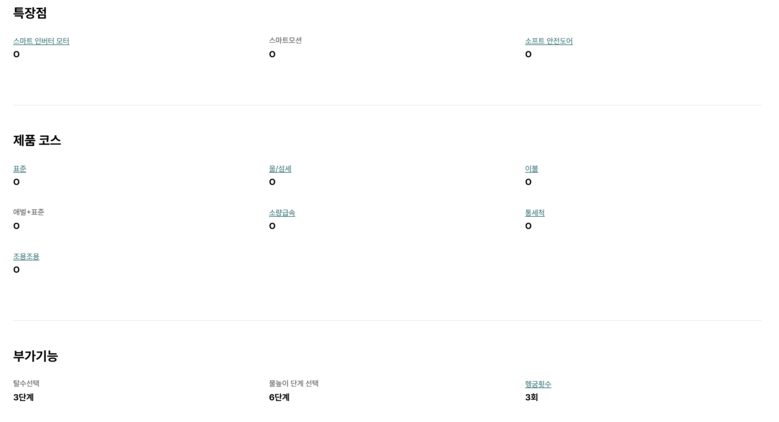The height and width of the screenshot is (422, 779).
Task: Select the 애벌+표준 course label
Action: pyautogui.click(x=28, y=212)
